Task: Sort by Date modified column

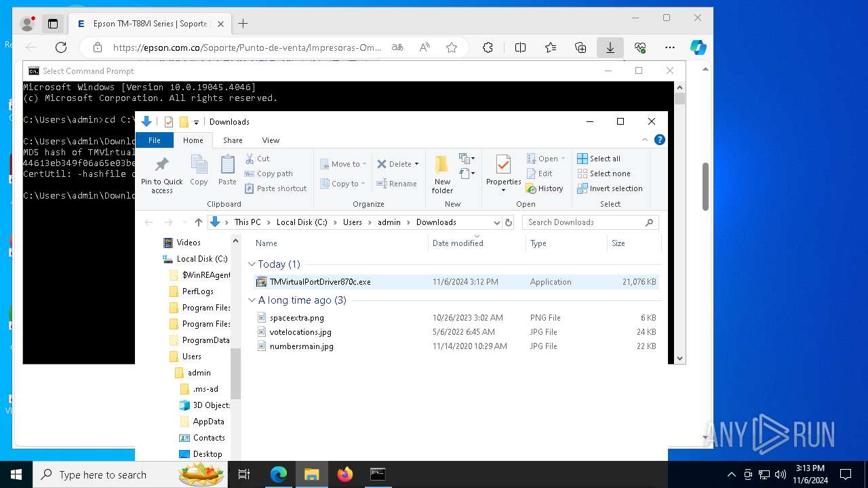Action: [477, 243]
